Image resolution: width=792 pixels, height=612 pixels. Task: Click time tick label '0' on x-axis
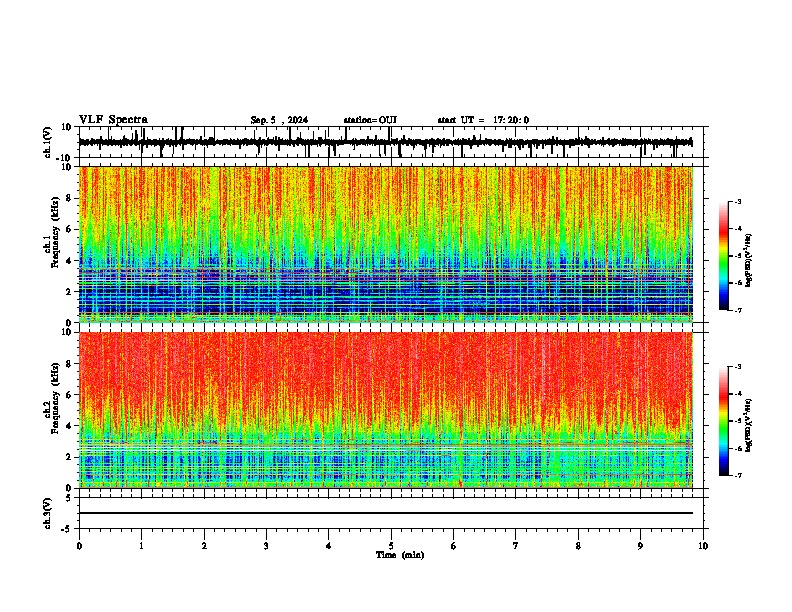(x=79, y=546)
